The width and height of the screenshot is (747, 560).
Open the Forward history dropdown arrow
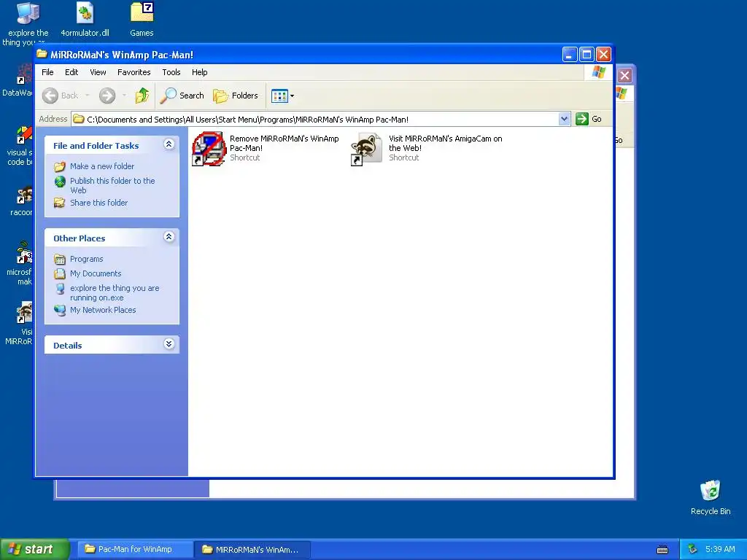pos(124,96)
